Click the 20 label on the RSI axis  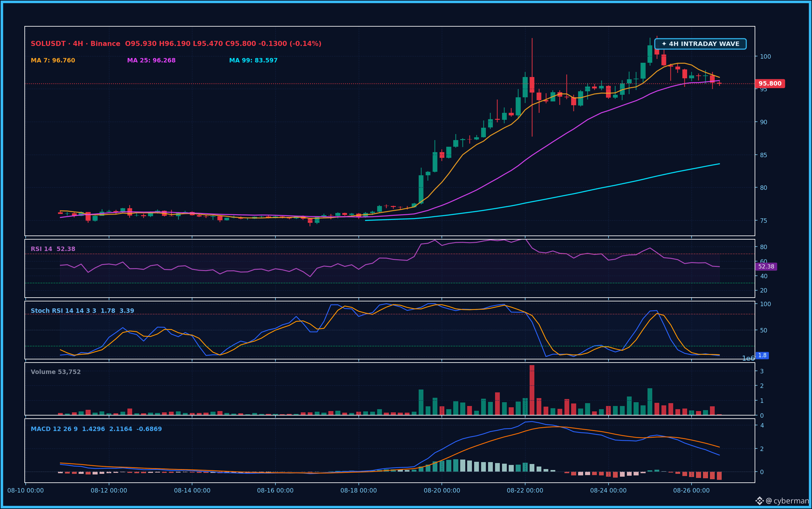[x=764, y=291]
